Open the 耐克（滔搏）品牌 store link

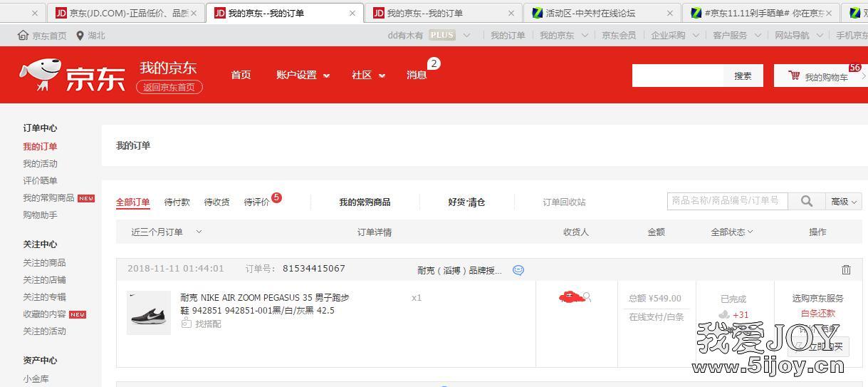(x=459, y=270)
